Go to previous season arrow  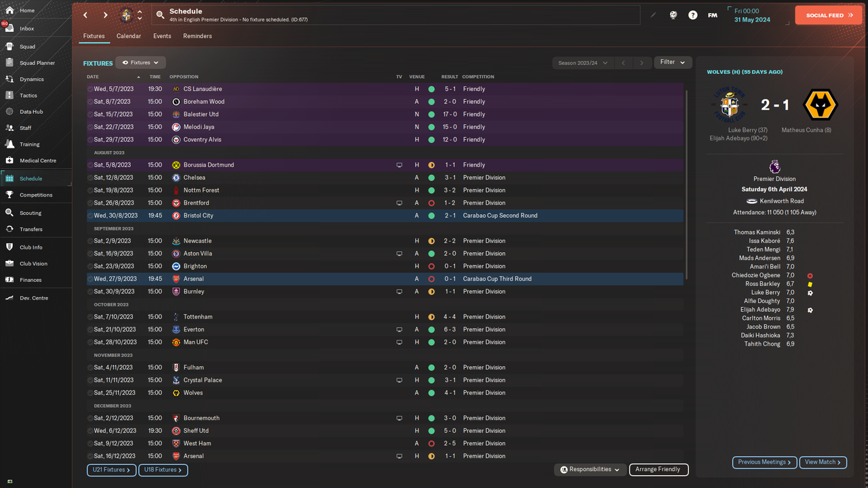(x=623, y=62)
